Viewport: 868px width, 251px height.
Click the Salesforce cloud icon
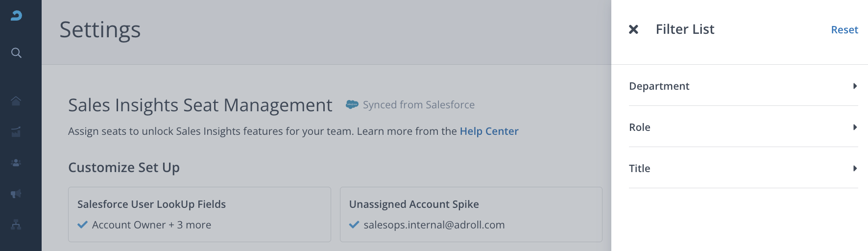click(x=352, y=104)
